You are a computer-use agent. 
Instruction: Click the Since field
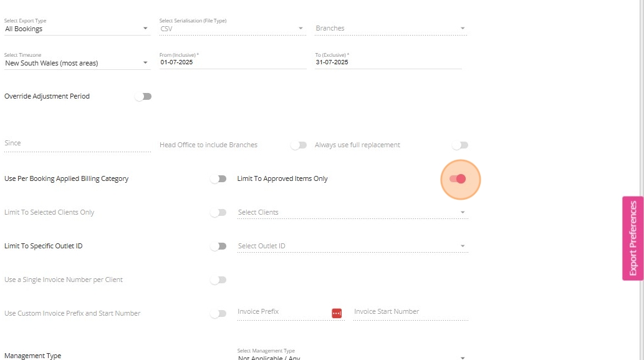[77, 144]
